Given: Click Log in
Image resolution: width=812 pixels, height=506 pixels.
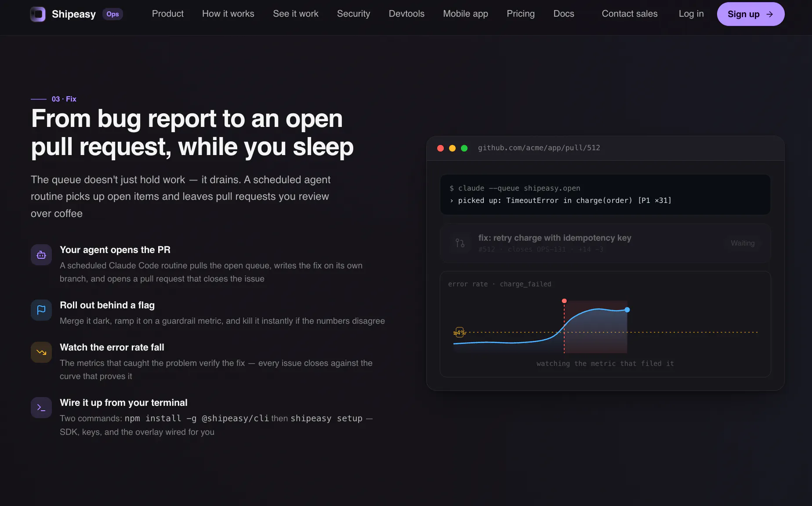Looking at the screenshot, I should pos(691,14).
